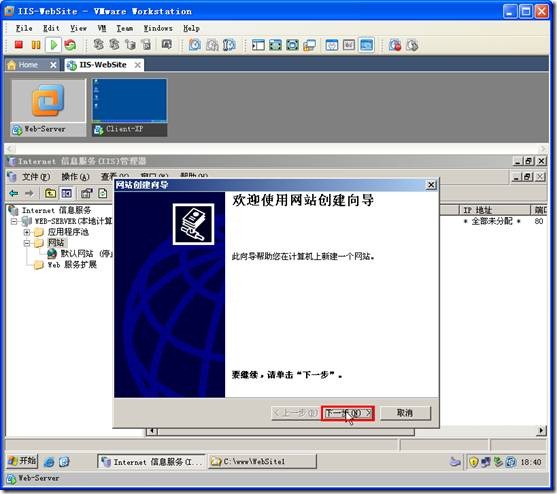Close the Home tab with its X
The image size is (557, 494).
pyautogui.click(x=53, y=65)
